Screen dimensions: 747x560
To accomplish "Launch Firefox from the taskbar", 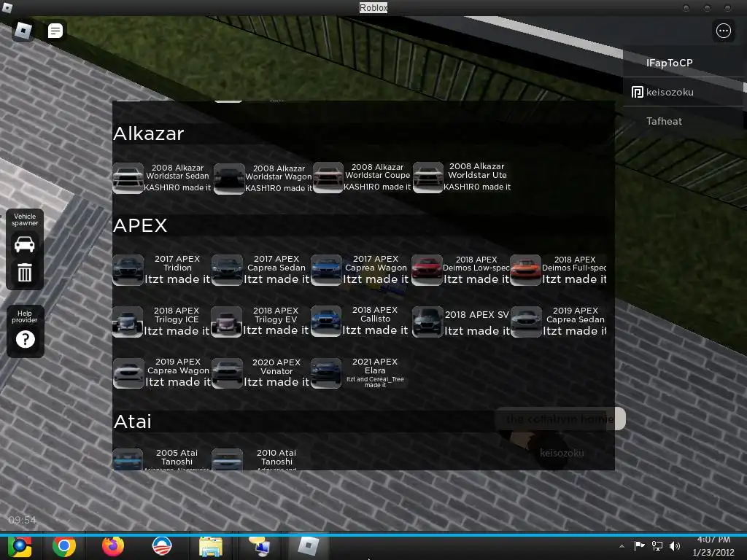I will coord(113,547).
